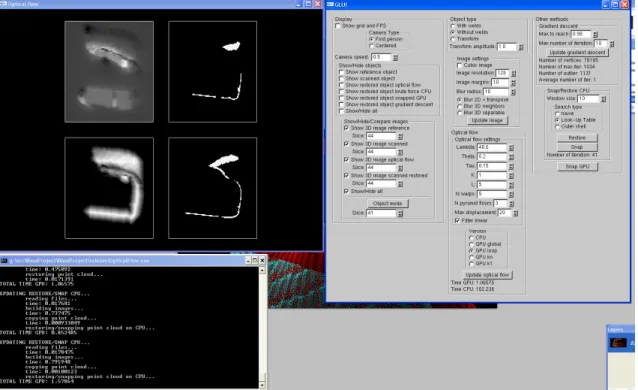
Task: Check Show reference object
Action: pyautogui.click(x=342, y=72)
